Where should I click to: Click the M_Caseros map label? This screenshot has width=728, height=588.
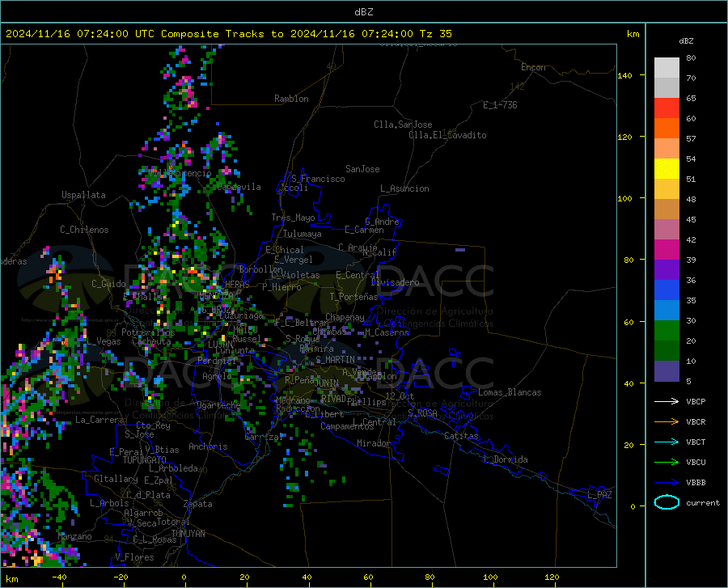pos(387,332)
